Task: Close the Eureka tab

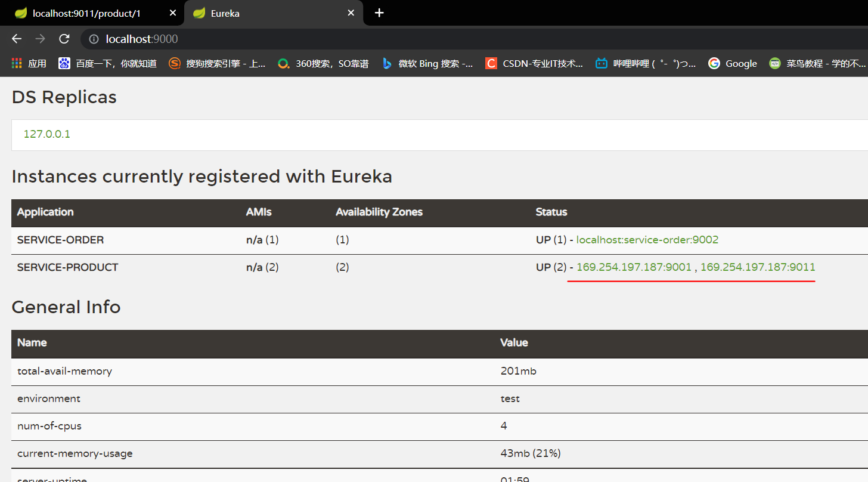Action: click(x=351, y=13)
